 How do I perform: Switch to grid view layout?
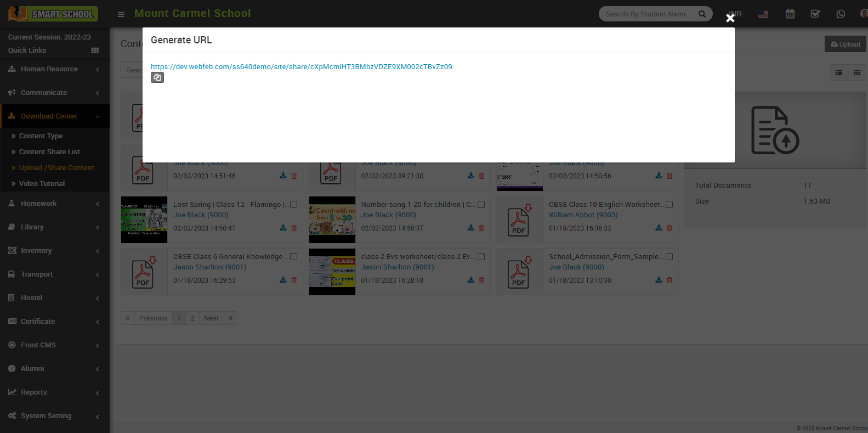pos(856,72)
